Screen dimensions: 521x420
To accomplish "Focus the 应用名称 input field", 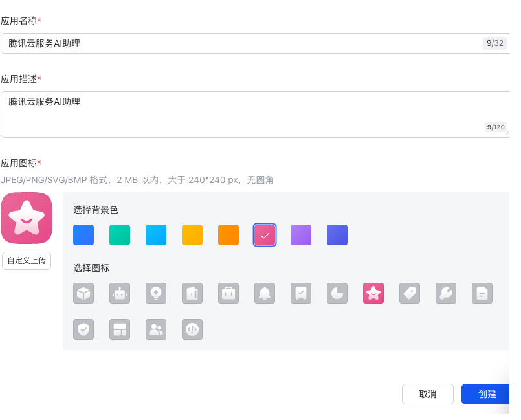I will tap(255, 43).
